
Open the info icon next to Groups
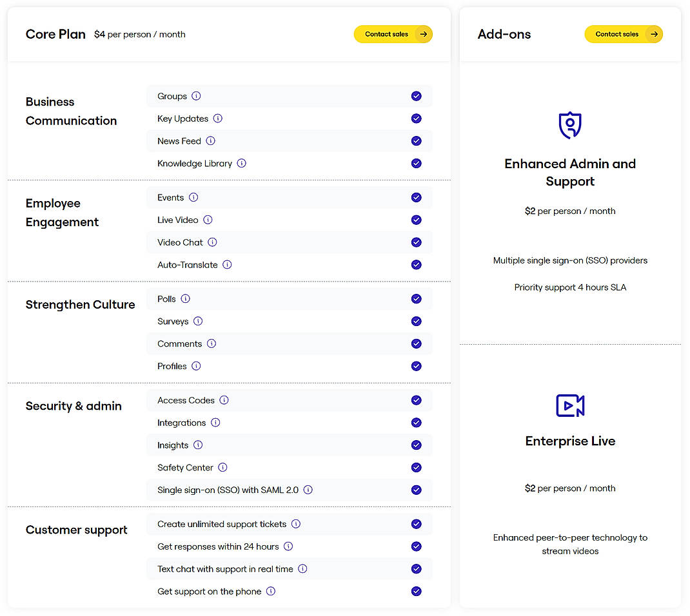click(x=197, y=96)
